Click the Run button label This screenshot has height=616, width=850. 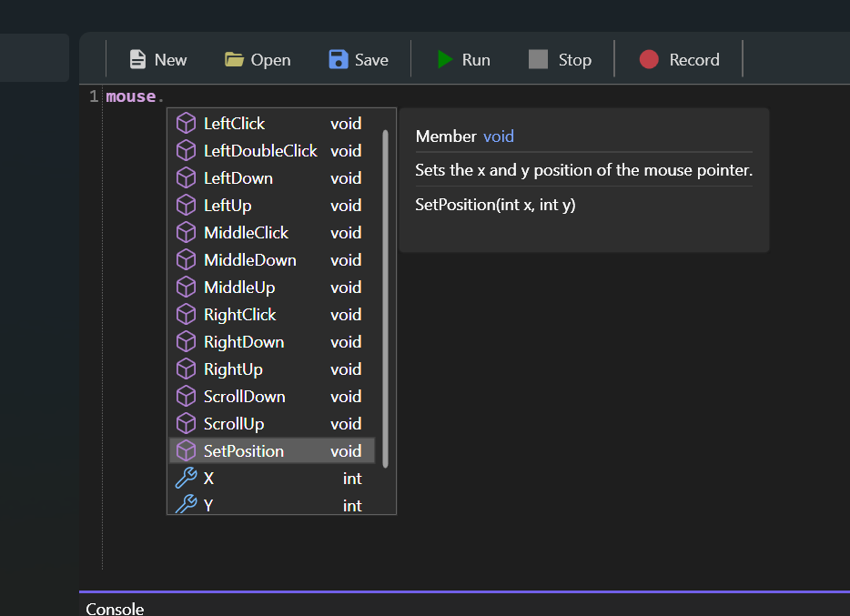476,59
